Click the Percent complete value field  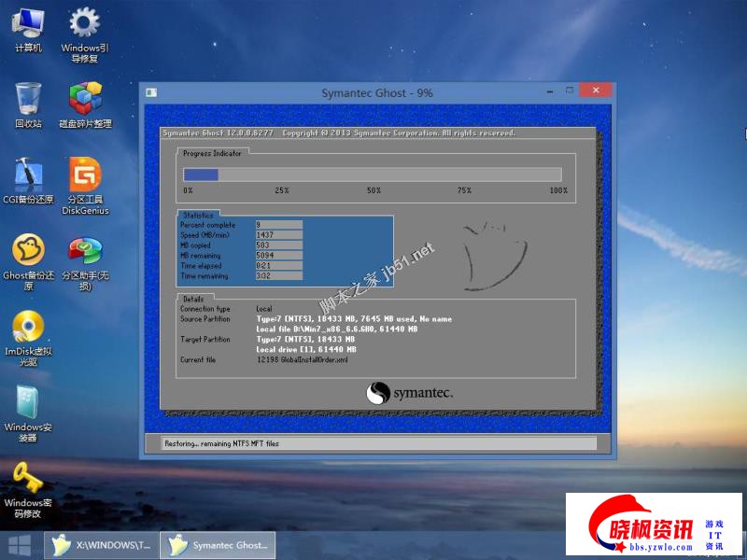click(278, 225)
